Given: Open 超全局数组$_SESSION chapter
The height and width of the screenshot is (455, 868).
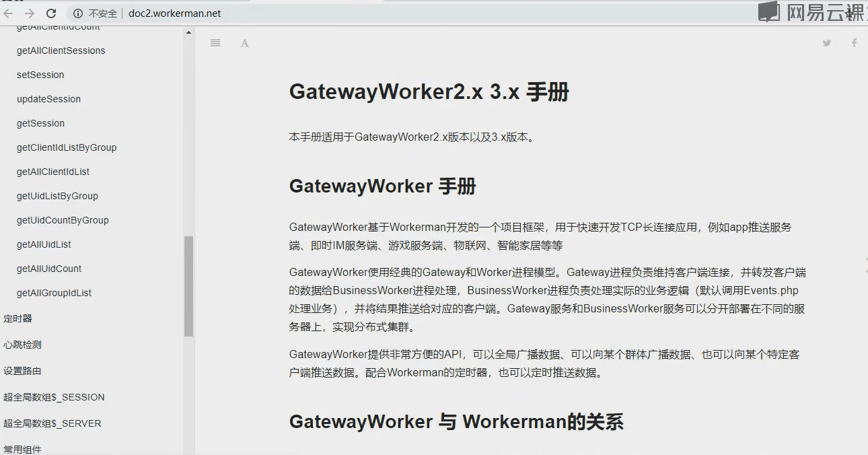Looking at the screenshot, I should click(x=54, y=397).
